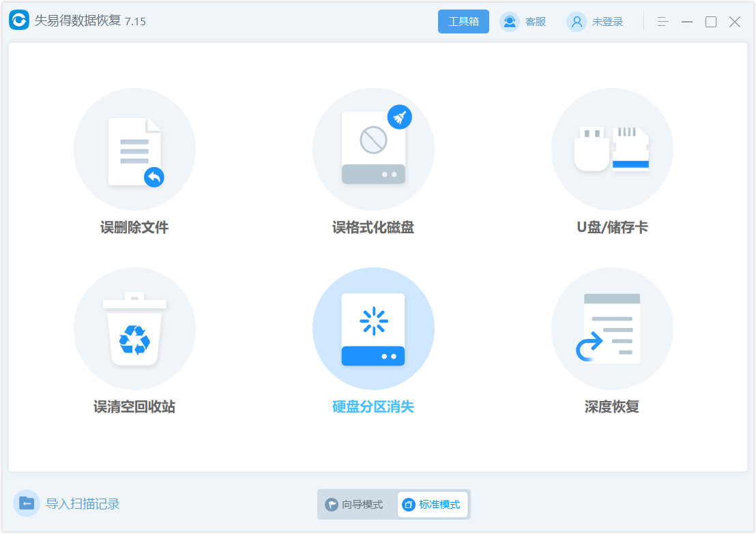The image size is (756, 534).
Task: Launch the deep recovery document icon
Action: pos(612,329)
